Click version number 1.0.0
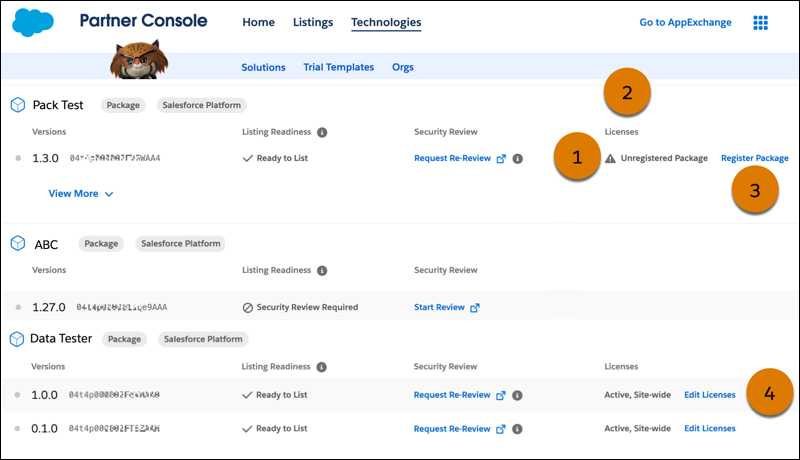Image resolution: width=800 pixels, height=460 pixels. pos(44,395)
